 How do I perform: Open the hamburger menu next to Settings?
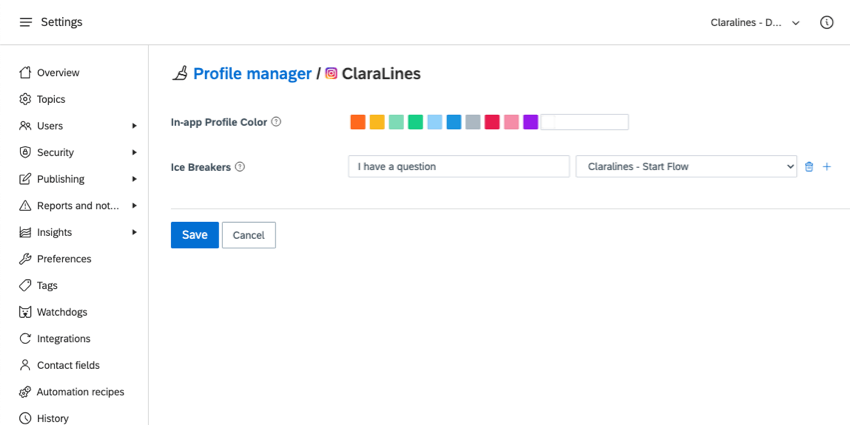25,22
